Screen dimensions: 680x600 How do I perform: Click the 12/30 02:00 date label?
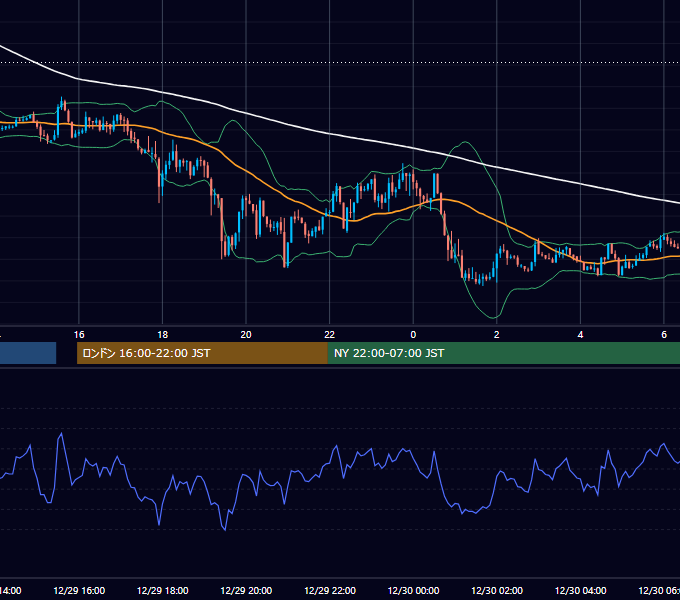[x=497, y=590]
